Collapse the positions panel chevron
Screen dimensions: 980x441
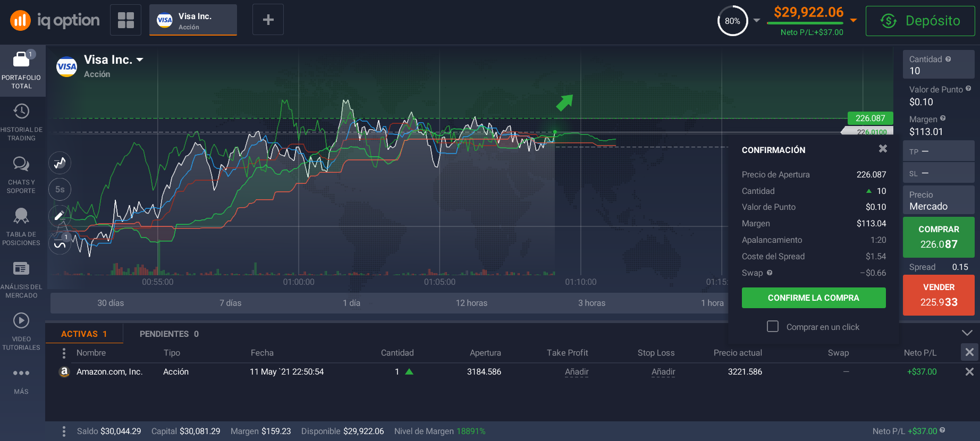click(967, 333)
